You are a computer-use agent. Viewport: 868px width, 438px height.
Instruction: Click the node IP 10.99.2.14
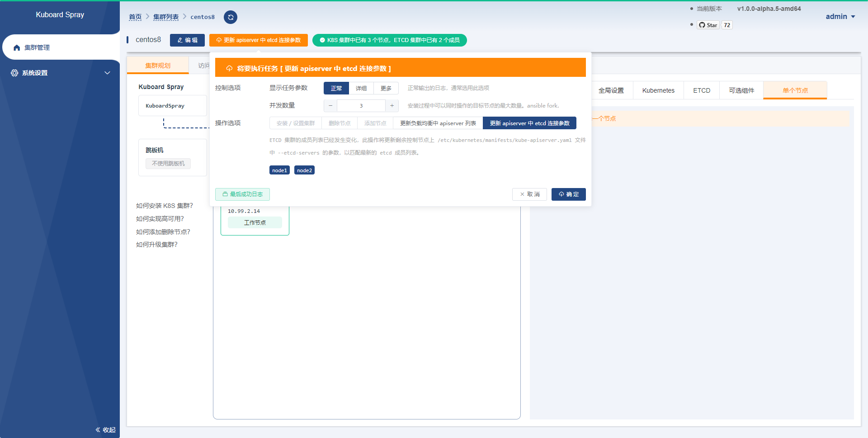pyautogui.click(x=244, y=211)
